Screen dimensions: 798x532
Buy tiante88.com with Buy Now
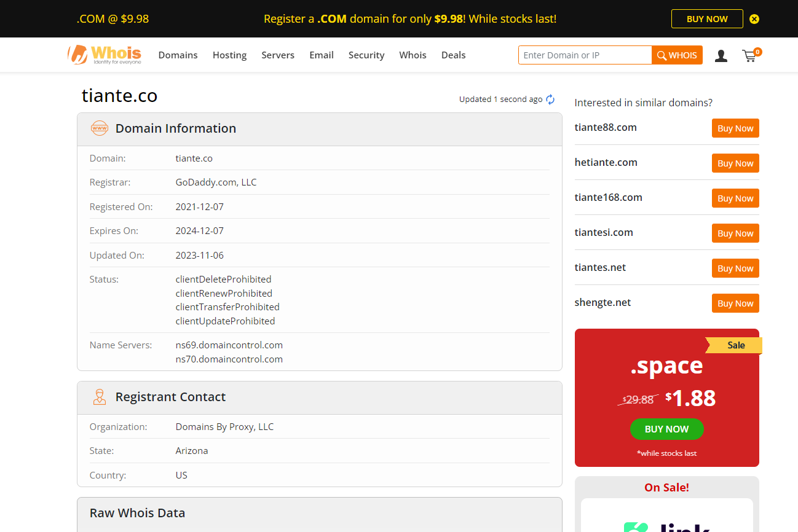click(735, 128)
